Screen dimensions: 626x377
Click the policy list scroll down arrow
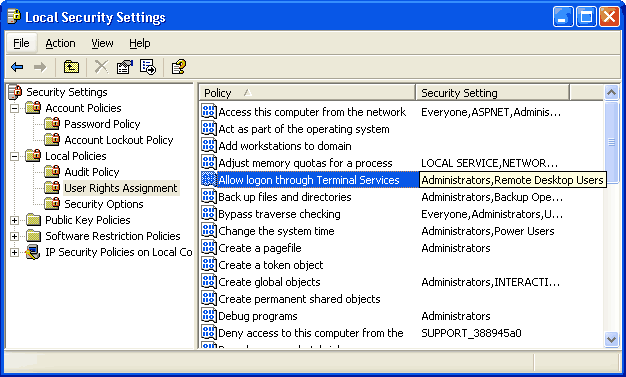pyautogui.click(x=612, y=340)
